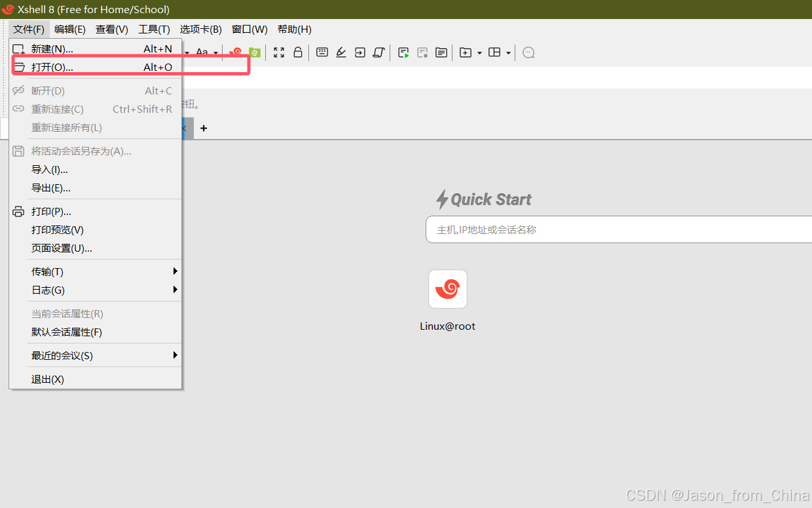Add a new tab with plus button
This screenshot has height=508, width=812.
[204, 128]
